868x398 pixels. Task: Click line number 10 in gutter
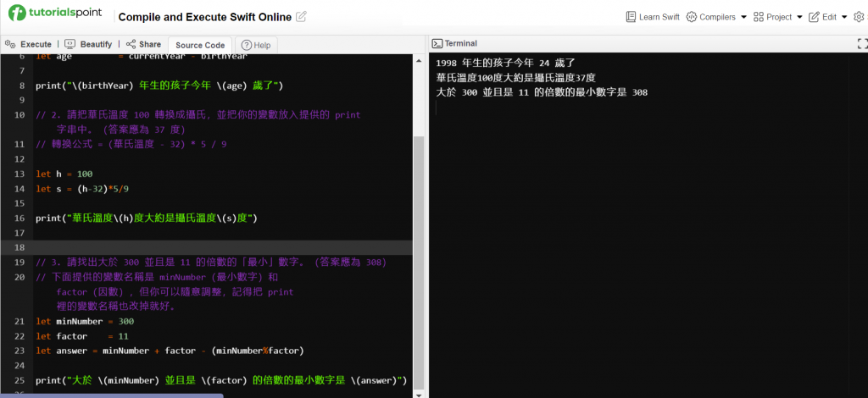[19, 115]
